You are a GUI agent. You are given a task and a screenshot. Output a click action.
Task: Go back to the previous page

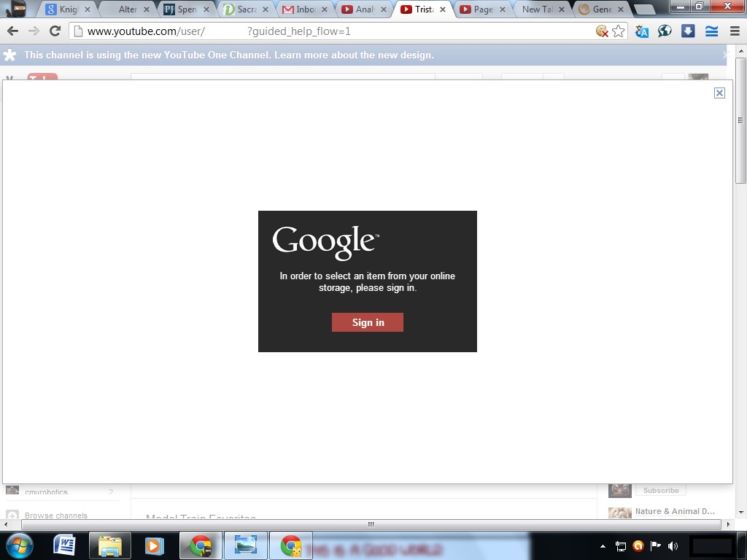coord(12,31)
